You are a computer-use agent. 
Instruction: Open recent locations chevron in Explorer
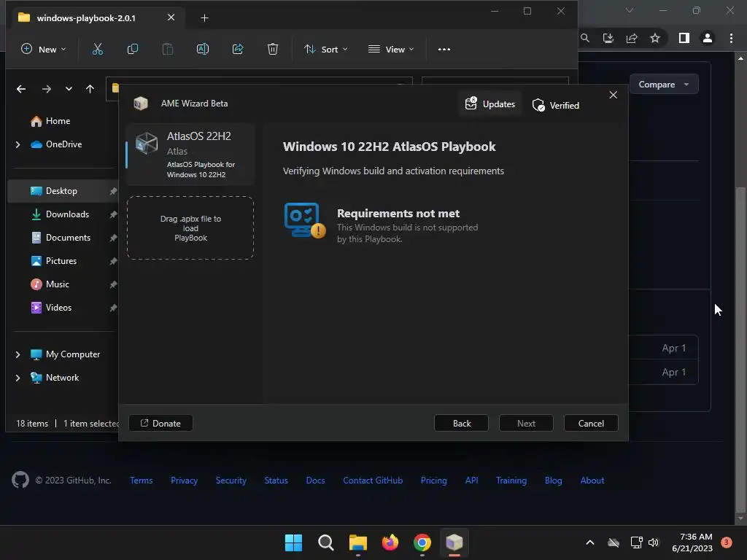(x=69, y=89)
